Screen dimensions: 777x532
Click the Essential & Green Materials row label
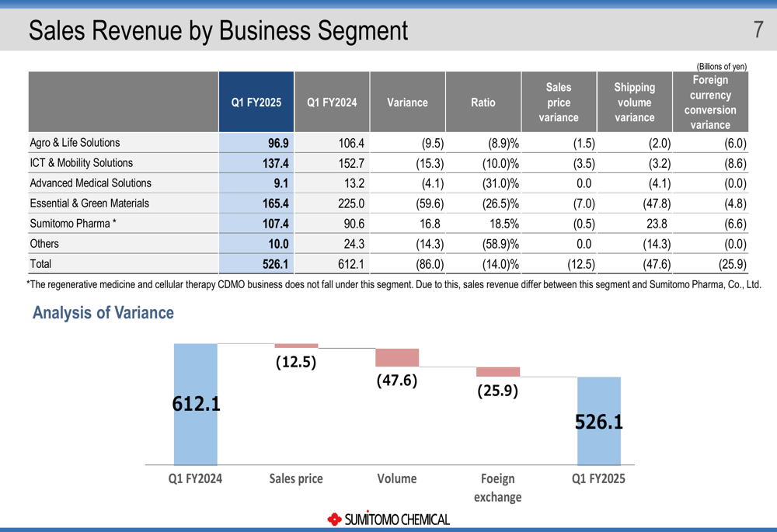pos(89,203)
